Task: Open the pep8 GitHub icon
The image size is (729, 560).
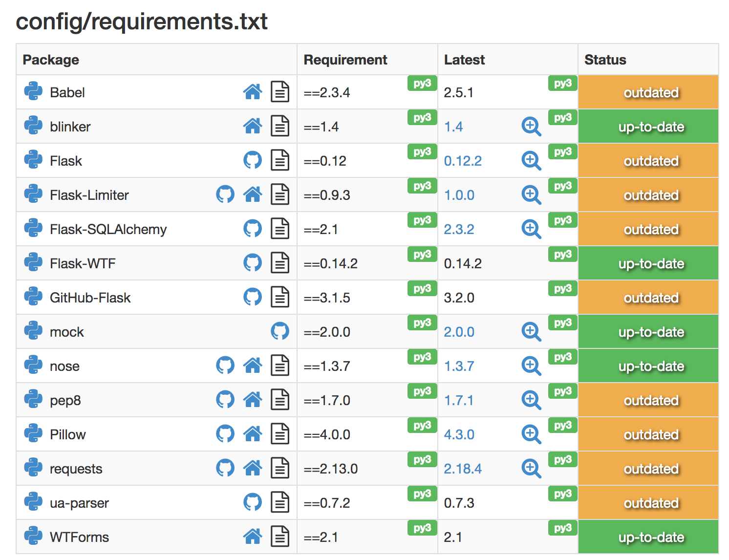Action: 225,400
